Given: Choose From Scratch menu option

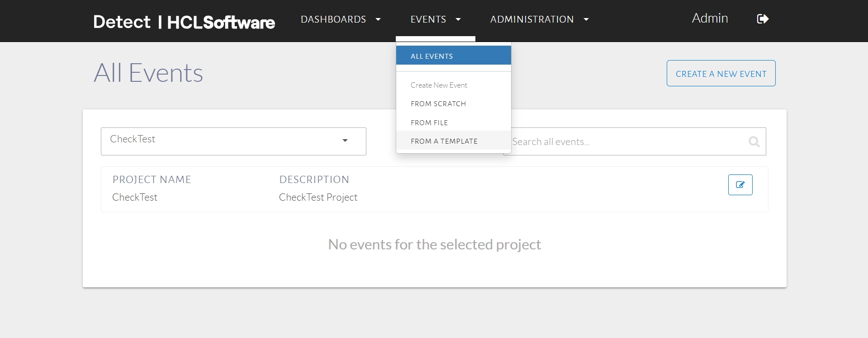Looking at the screenshot, I should click(x=438, y=104).
